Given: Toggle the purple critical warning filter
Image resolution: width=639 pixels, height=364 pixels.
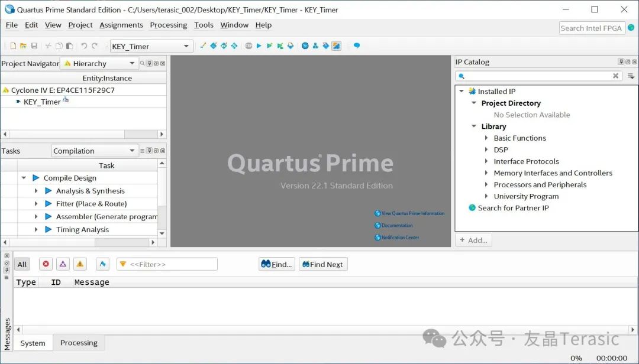Looking at the screenshot, I should [63, 264].
